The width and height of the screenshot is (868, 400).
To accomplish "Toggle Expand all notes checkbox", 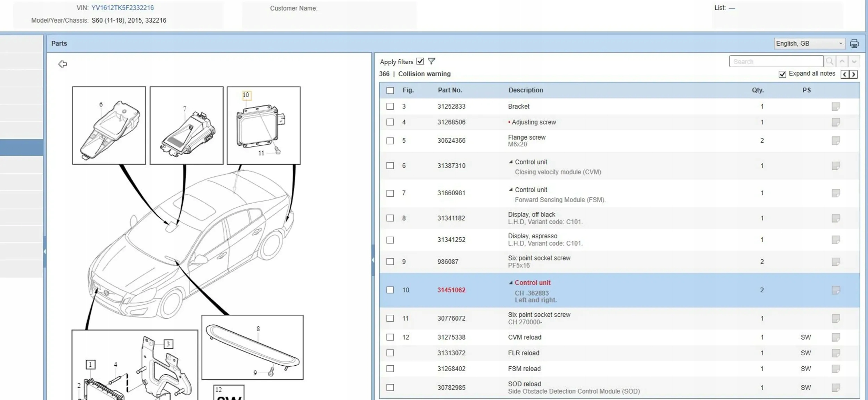I will (x=782, y=74).
